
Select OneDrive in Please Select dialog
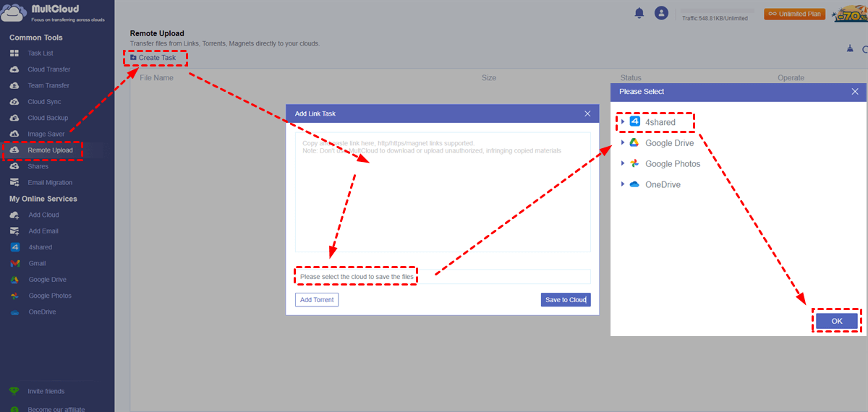tap(663, 185)
